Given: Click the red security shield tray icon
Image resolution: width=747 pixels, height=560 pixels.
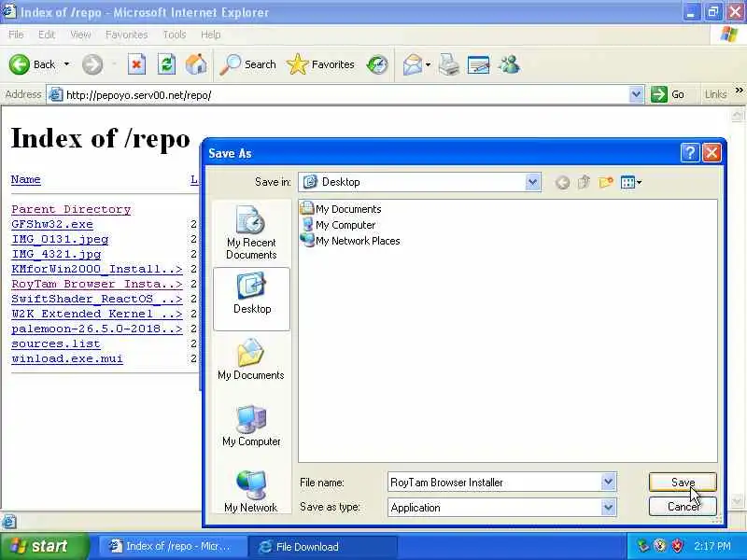Looking at the screenshot, I should [x=677, y=546].
